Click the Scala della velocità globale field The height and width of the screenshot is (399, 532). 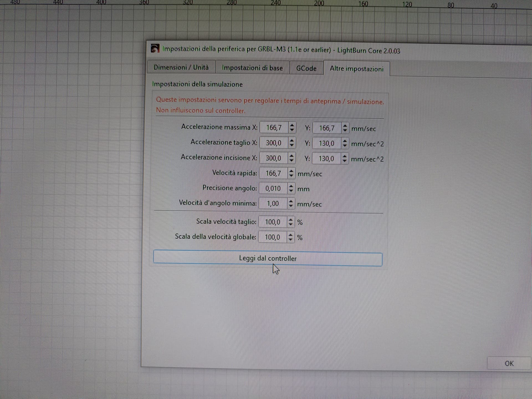click(x=272, y=237)
